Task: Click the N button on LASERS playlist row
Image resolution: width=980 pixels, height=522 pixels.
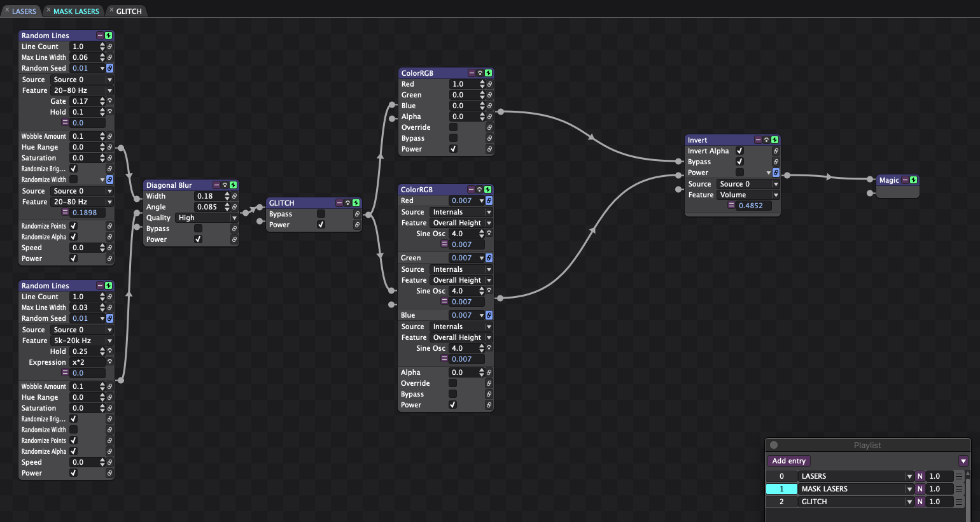Action: click(x=920, y=476)
